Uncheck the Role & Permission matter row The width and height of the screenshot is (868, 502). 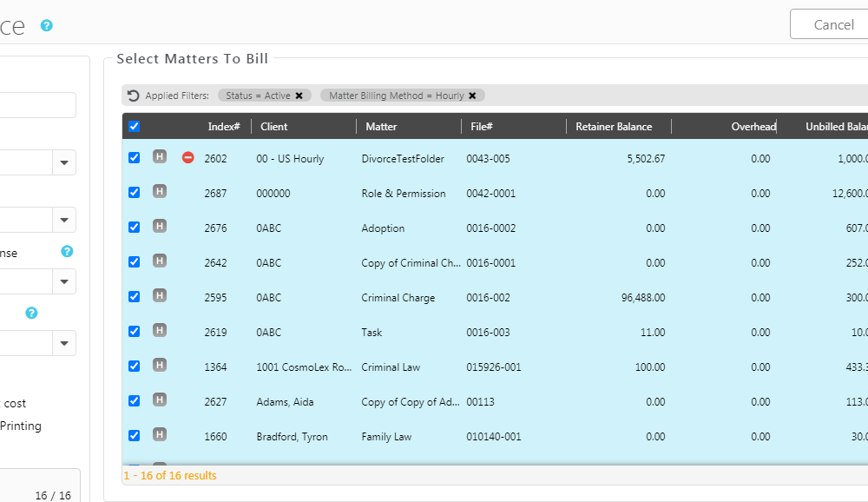(134, 193)
